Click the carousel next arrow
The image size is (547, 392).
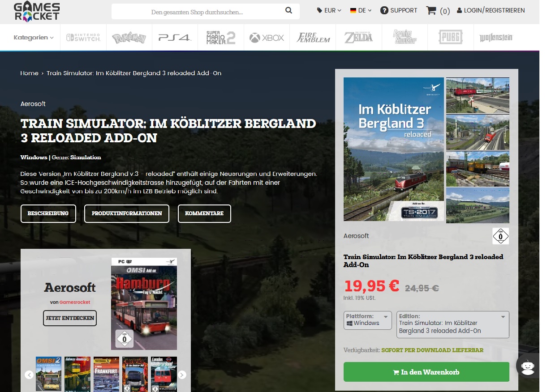182,375
